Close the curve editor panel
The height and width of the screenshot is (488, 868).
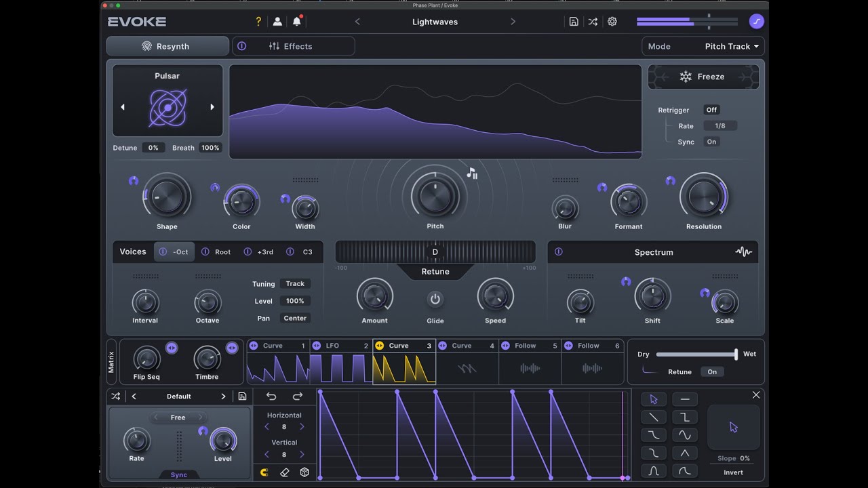click(756, 395)
